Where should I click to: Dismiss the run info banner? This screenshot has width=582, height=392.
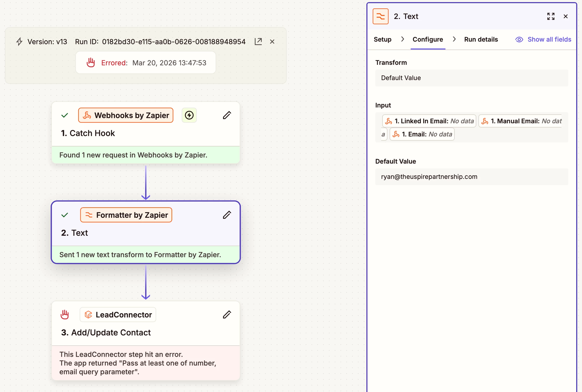coord(272,41)
